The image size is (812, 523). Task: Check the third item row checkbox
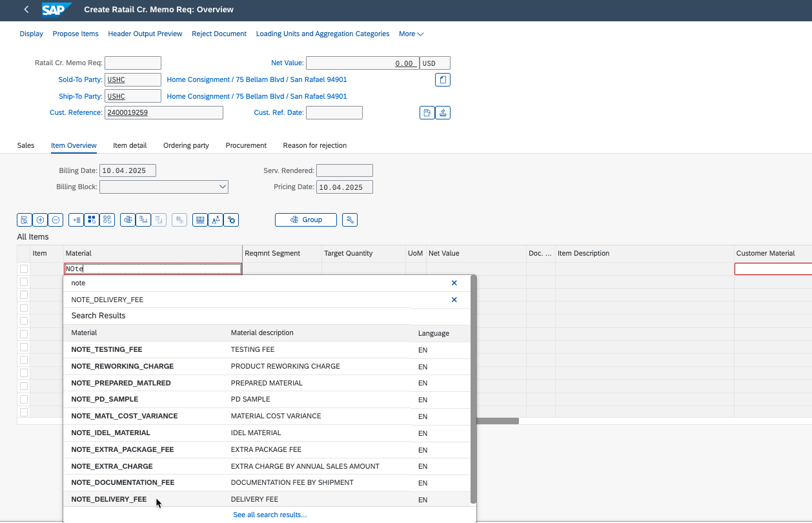(x=24, y=295)
